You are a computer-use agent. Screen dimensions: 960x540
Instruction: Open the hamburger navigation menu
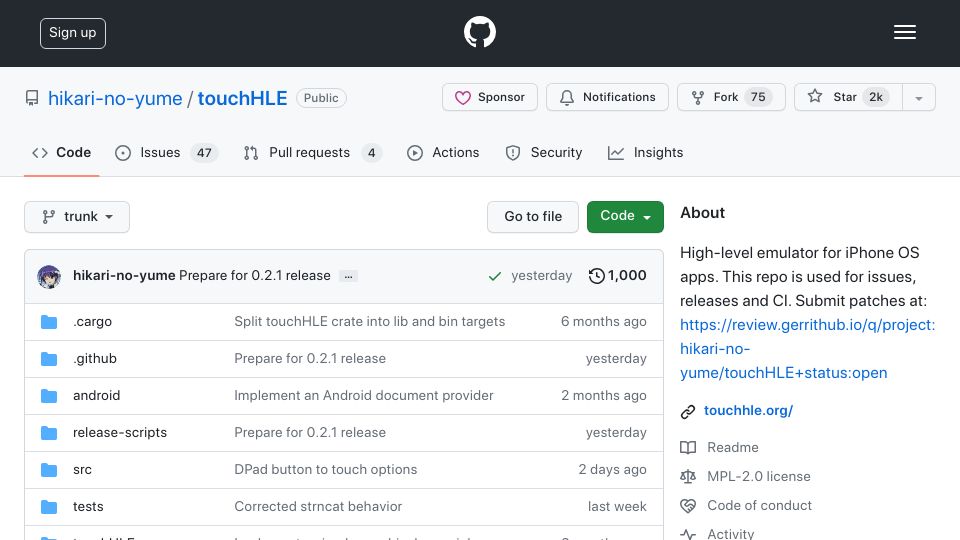(904, 32)
